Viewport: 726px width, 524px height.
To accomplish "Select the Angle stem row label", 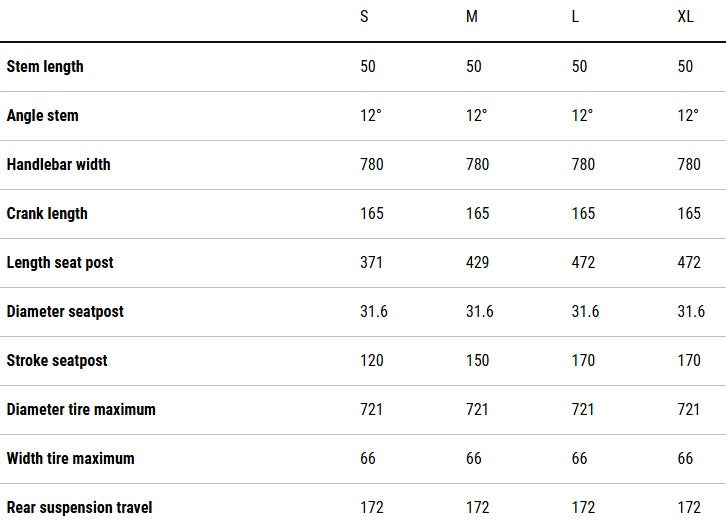I will 42,116.
